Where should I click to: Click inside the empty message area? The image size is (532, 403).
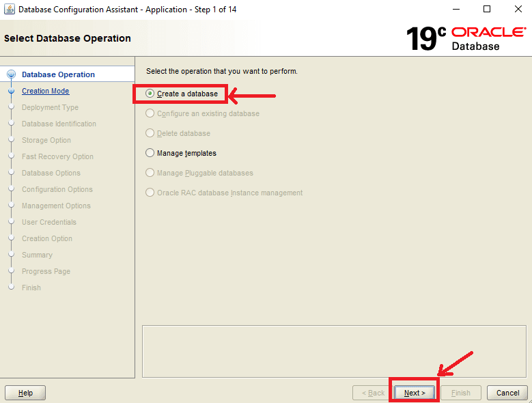point(334,350)
